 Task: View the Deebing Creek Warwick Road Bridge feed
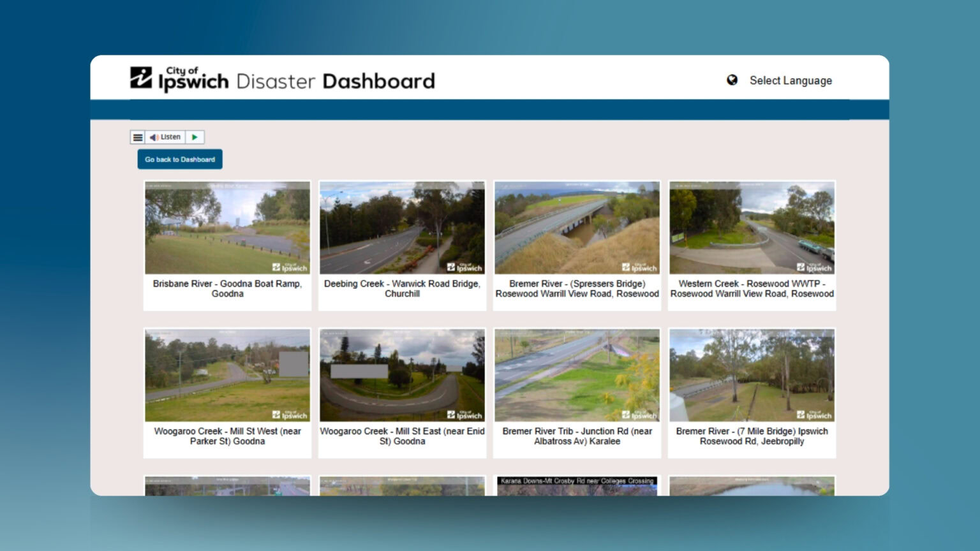402,228
